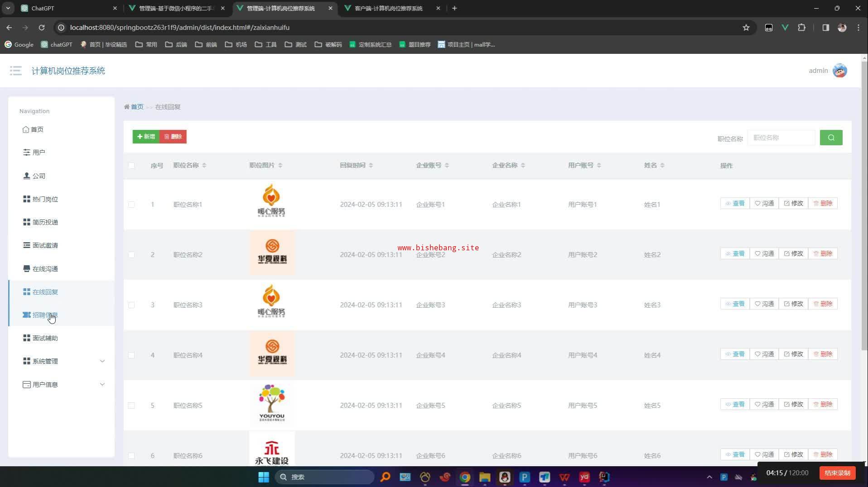Screen dimensions: 868x487
Task: Check the checkbox for row 3
Action: pos(131,305)
